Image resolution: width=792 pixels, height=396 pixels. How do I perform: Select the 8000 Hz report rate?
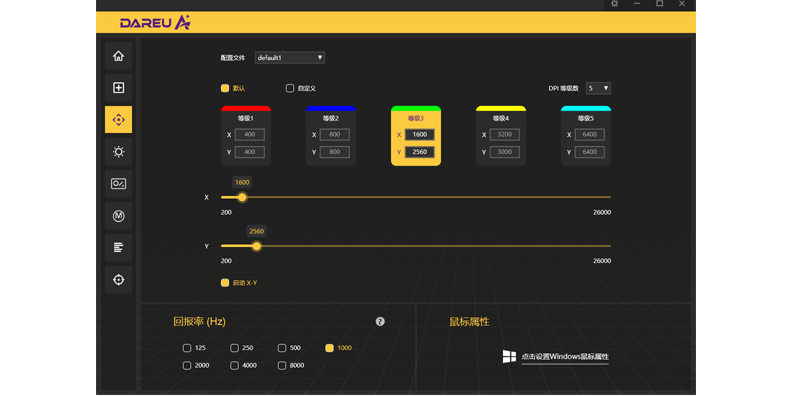282,365
